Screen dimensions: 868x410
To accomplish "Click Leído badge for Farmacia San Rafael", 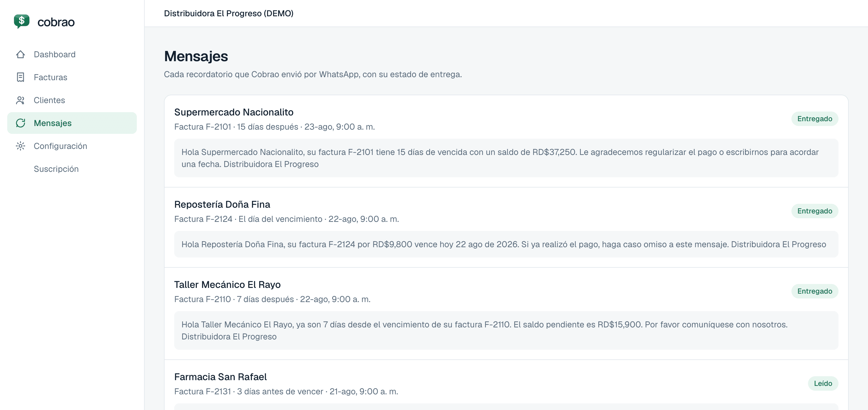I will click(x=823, y=383).
